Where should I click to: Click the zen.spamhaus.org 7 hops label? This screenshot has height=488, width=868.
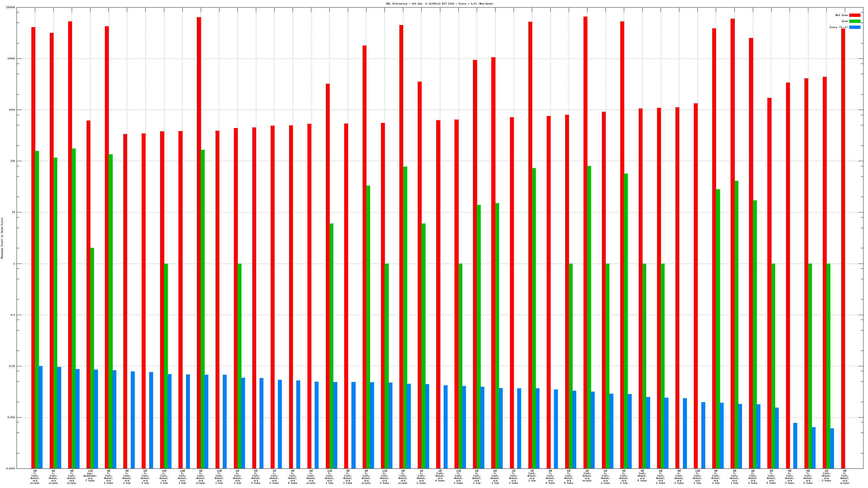pyautogui.click(x=90, y=476)
